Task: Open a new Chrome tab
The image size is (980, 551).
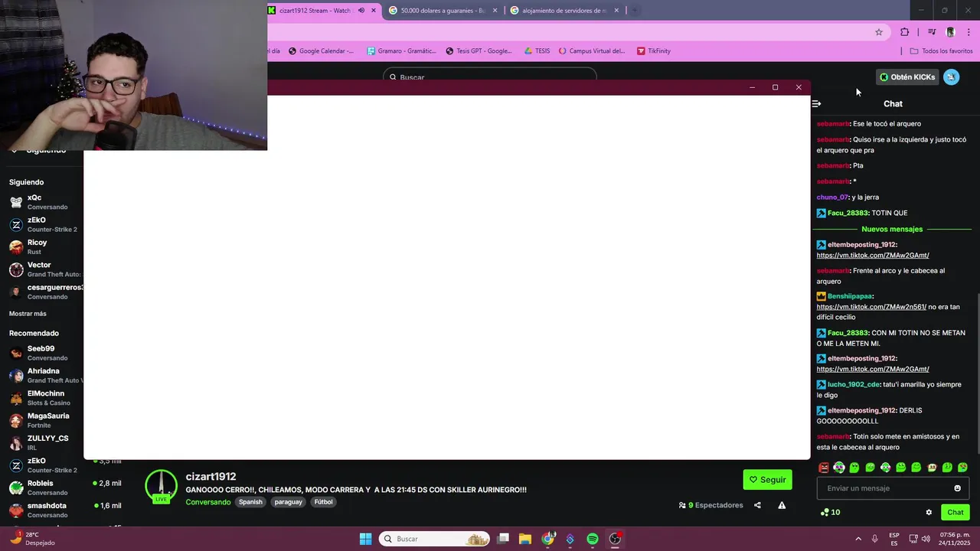Action: [635, 11]
